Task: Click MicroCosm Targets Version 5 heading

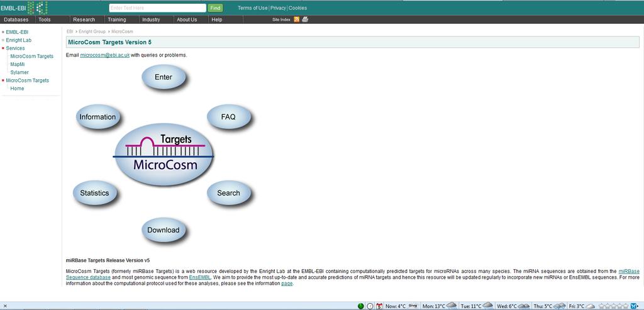Action: [109, 42]
